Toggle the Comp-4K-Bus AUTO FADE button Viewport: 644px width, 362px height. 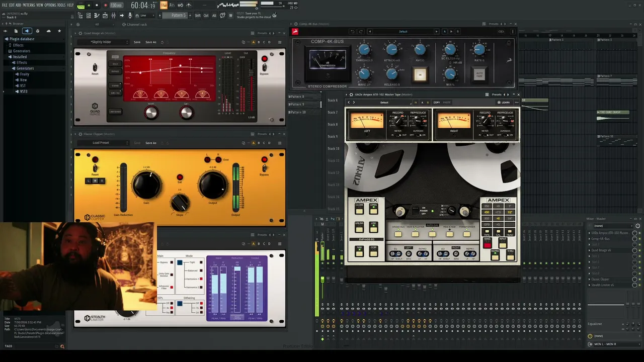[479, 75]
